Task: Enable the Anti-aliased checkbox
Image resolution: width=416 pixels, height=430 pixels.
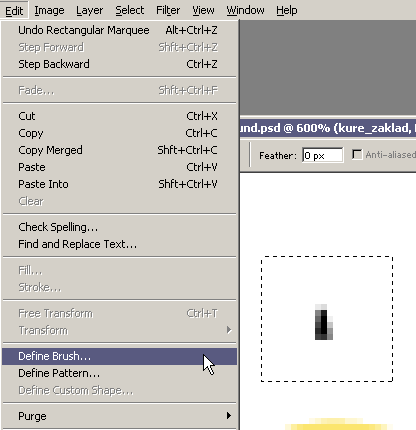Action: click(357, 155)
